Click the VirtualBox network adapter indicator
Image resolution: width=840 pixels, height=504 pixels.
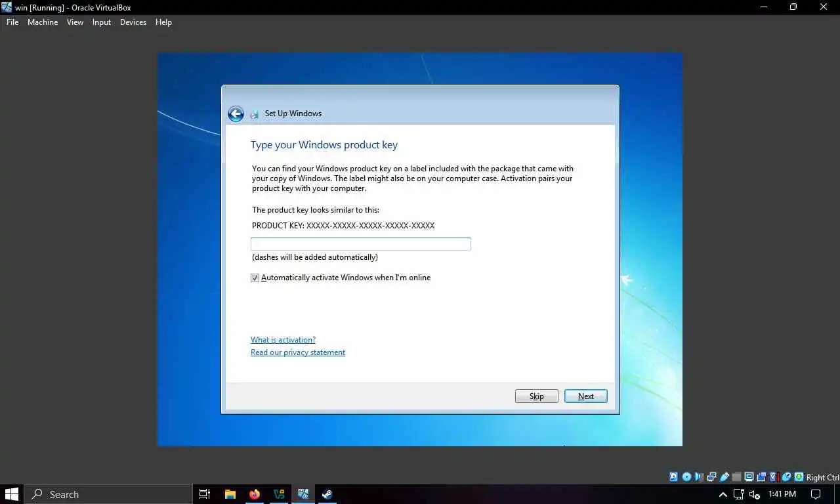pos(711,477)
